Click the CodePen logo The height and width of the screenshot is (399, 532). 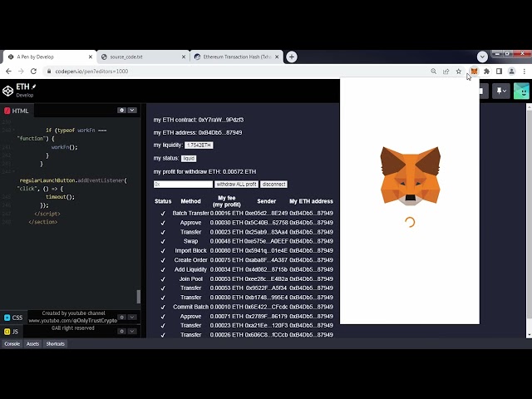pos(7,91)
